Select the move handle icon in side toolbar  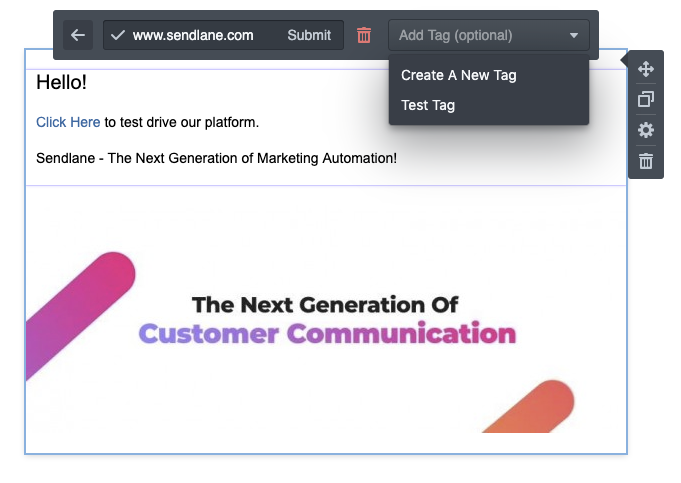646,69
